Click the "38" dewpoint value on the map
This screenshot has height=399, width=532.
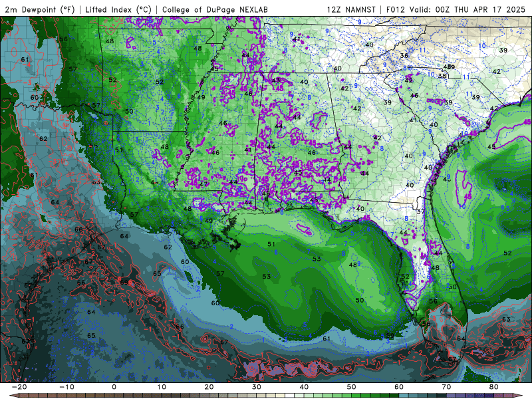pos(442,76)
